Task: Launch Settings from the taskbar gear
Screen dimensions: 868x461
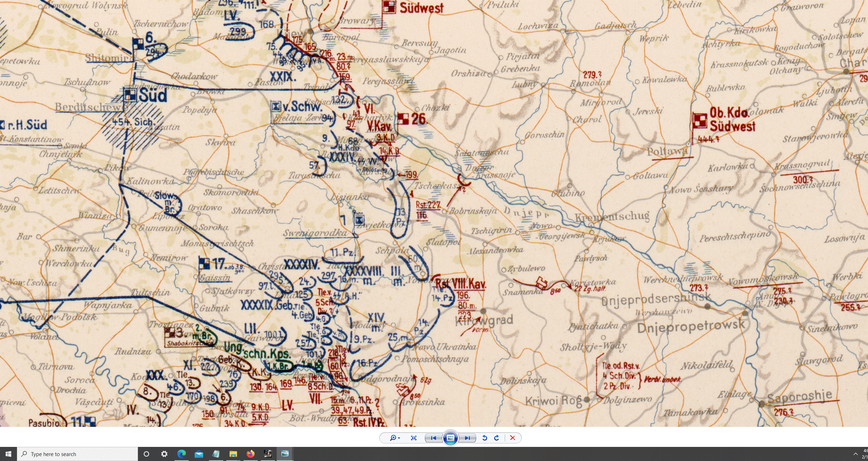Action: coord(164,454)
